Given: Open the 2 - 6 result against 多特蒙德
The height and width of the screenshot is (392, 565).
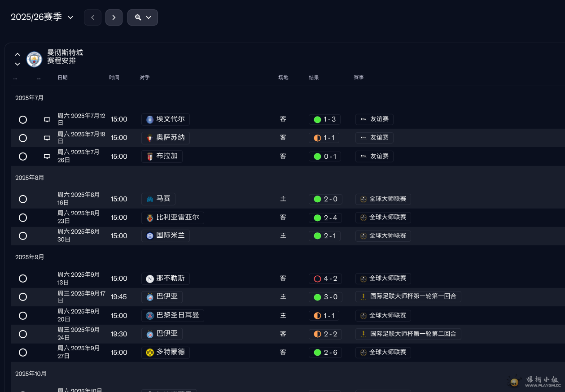Looking at the screenshot, I should 325,353.
